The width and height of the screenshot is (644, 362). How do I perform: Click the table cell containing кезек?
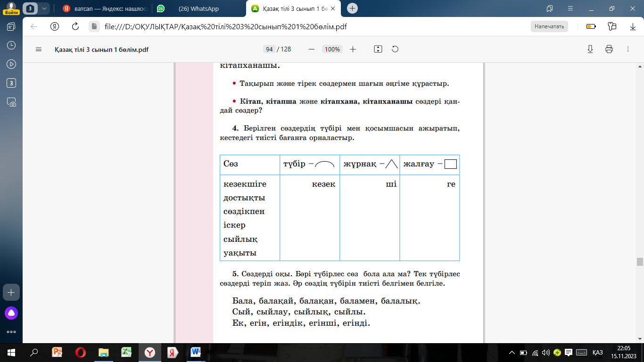click(x=310, y=217)
